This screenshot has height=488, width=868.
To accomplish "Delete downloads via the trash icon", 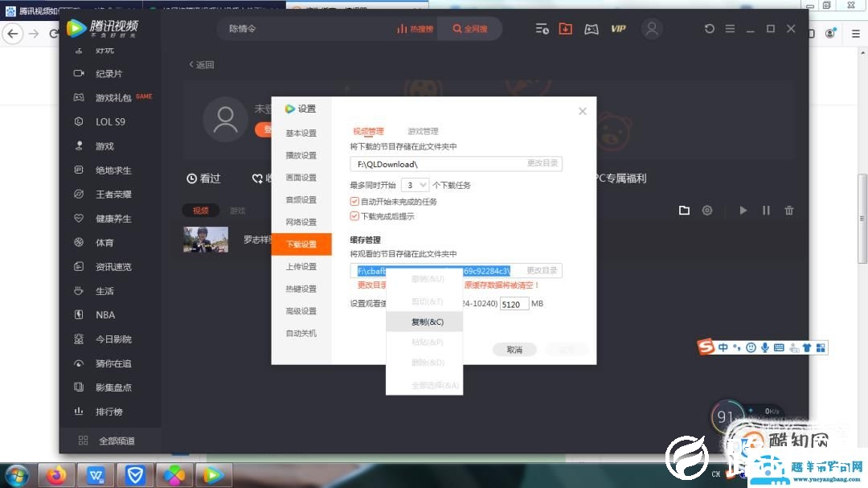I will pos(788,210).
